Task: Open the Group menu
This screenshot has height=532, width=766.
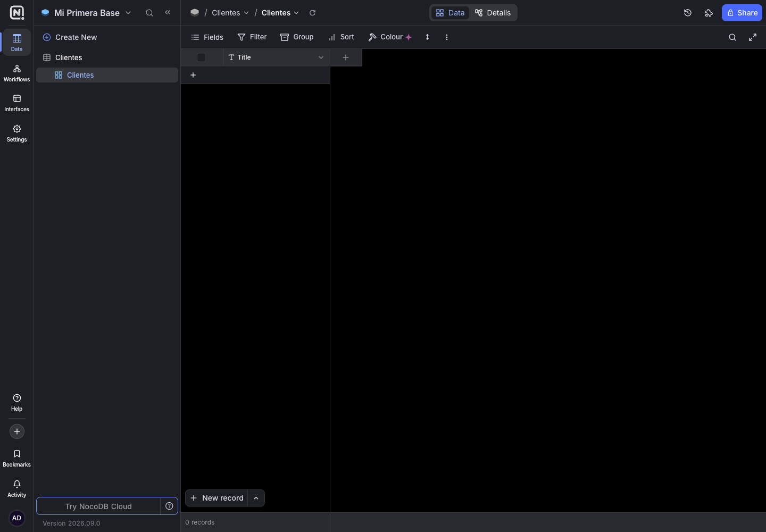Action: click(297, 37)
